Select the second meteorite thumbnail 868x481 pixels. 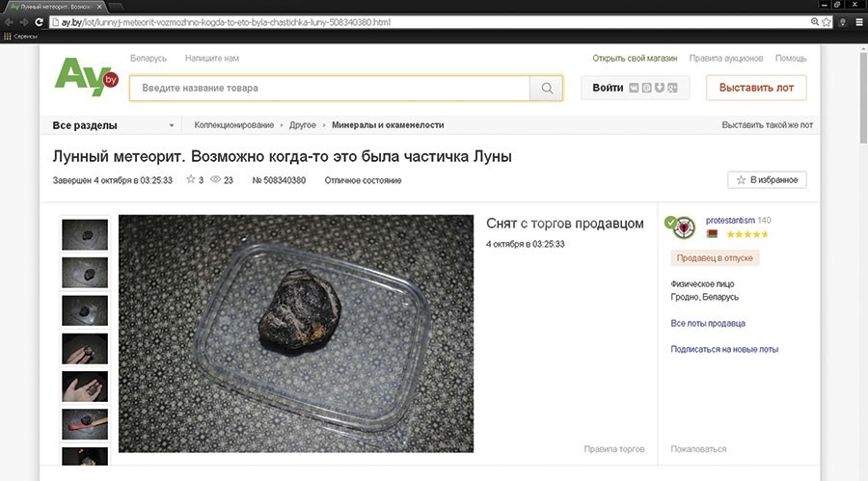coord(85,273)
